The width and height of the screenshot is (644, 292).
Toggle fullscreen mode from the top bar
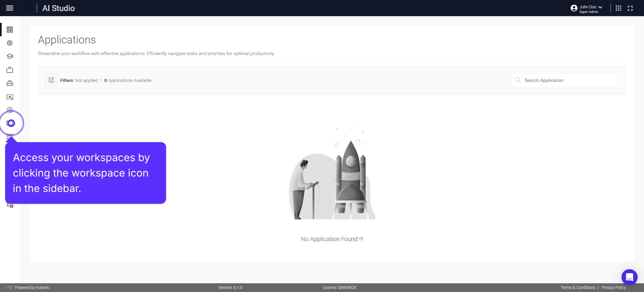tap(630, 8)
